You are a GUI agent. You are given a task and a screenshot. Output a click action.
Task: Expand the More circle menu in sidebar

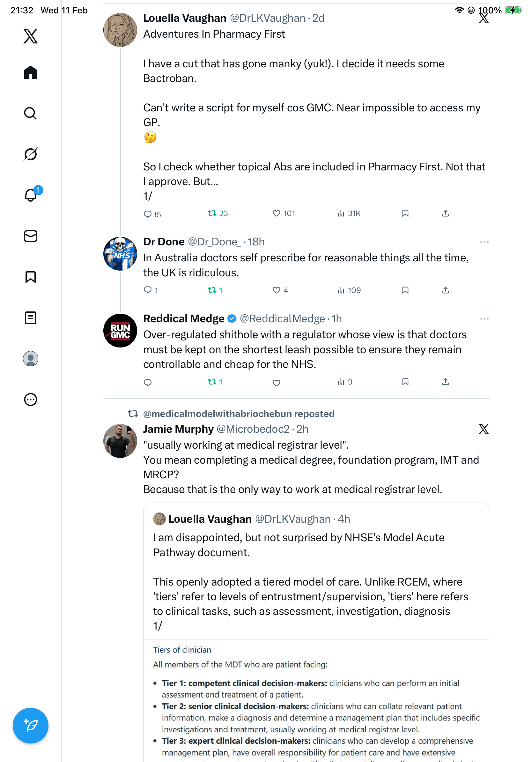[x=31, y=399]
